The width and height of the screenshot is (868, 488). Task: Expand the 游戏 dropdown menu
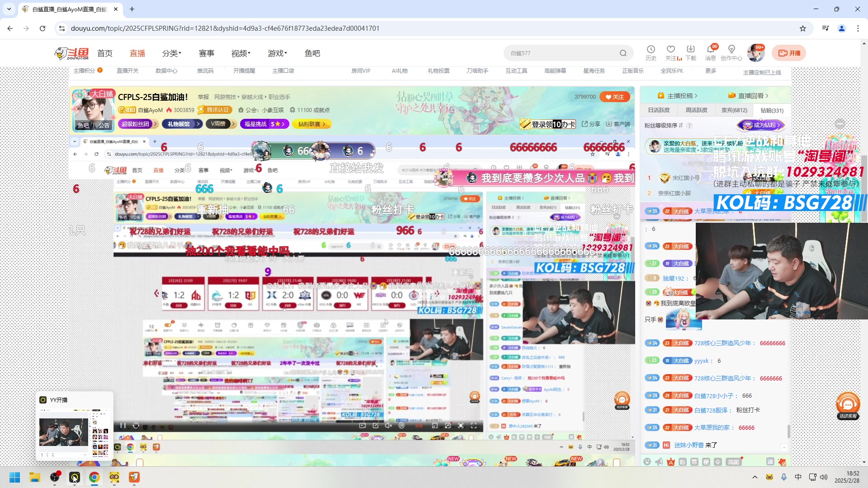coord(278,53)
